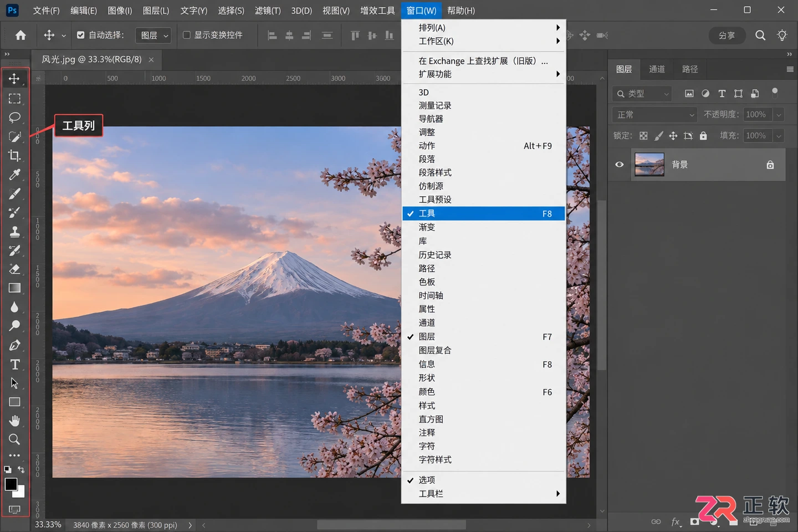Open the 滤镜(T) menu

point(268,11)
